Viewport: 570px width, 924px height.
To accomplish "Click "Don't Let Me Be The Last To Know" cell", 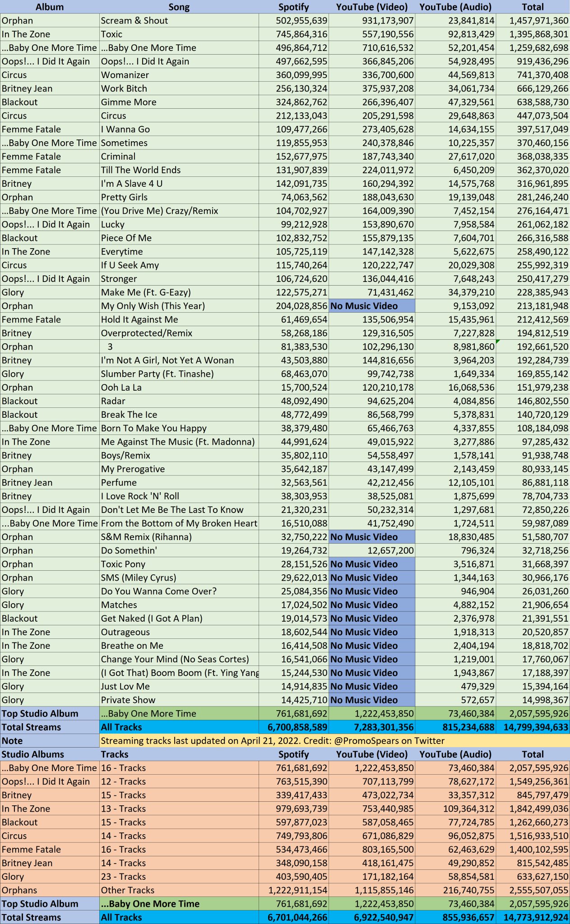I will (x=179, y=509).
